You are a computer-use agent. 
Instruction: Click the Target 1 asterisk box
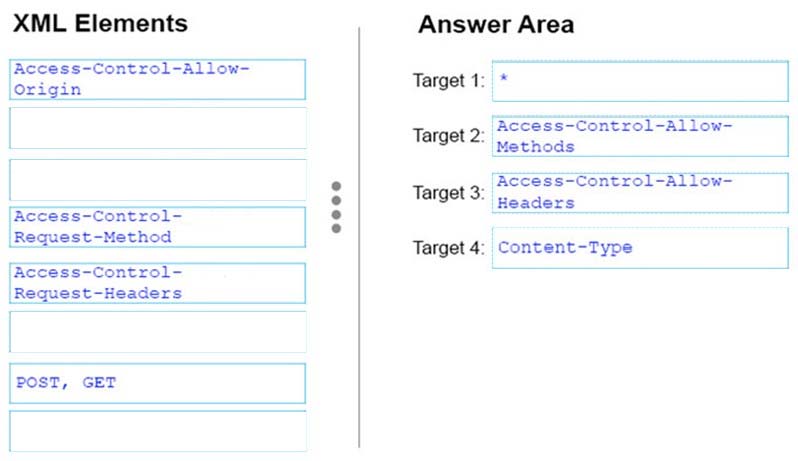[640, 81]
